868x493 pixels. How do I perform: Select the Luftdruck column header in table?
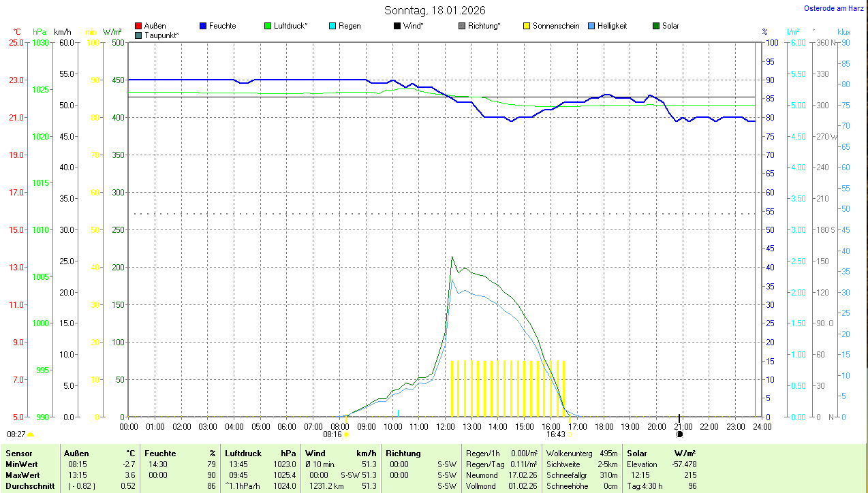243,454
